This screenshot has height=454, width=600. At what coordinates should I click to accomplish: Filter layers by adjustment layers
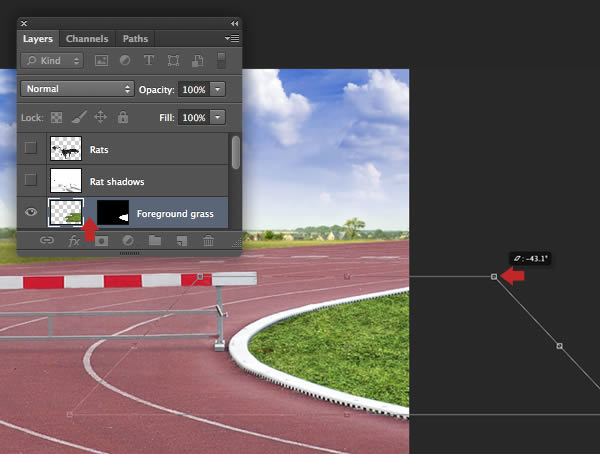[x=125, y=60]
